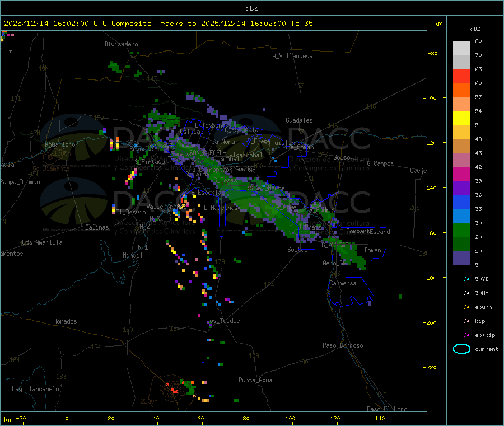Select the yellow 51 dBZ color swatch

tap(461, 118)
